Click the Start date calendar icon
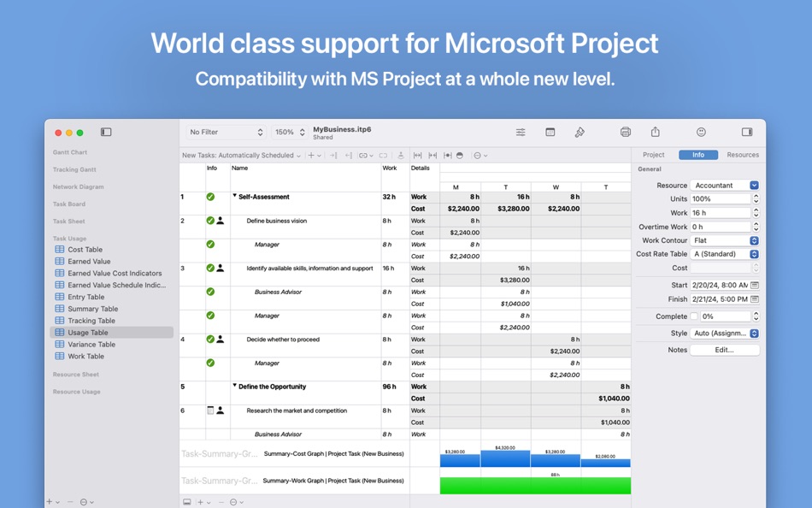Viewport: 812px width, 508px height. point(755,285)
